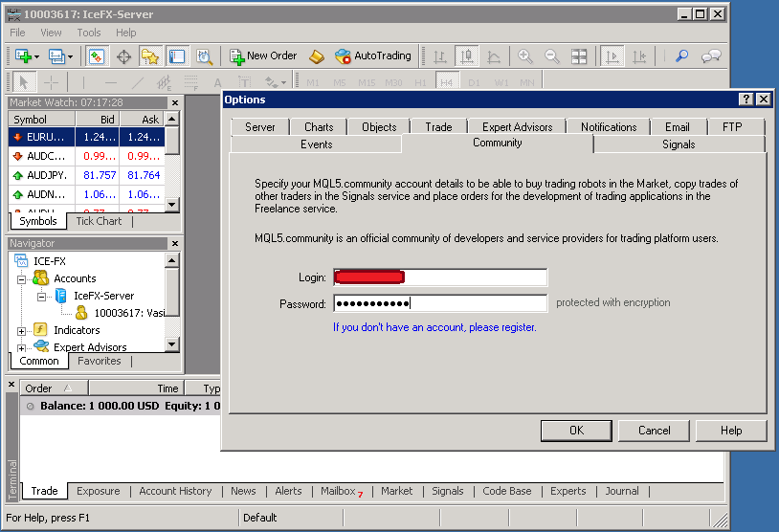Viewport: 779px width, 532px height.
Task: Open the Account History terminal tab
Action: [175, 491]
